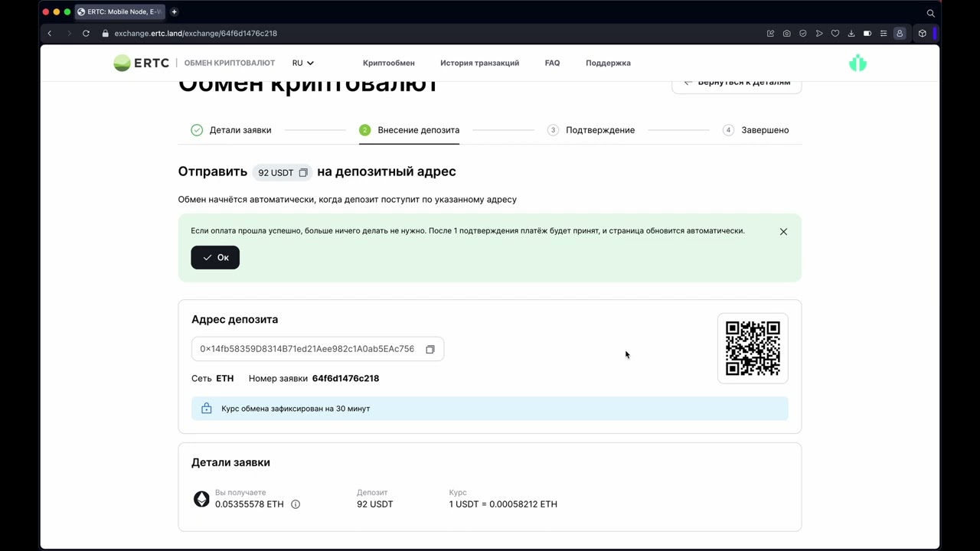Click the site lock icon in address bar

[x=105, y=34]
